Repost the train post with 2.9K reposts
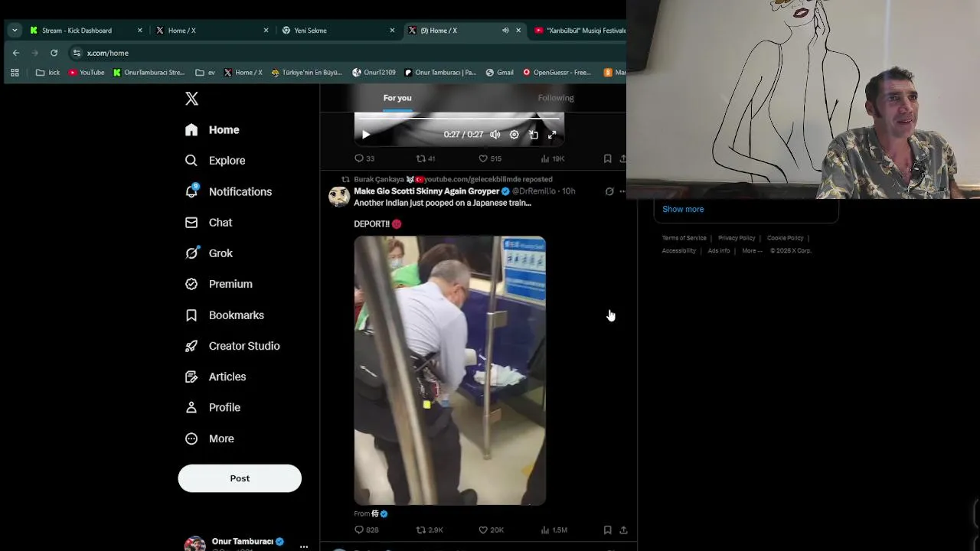 tap(420, 530)
